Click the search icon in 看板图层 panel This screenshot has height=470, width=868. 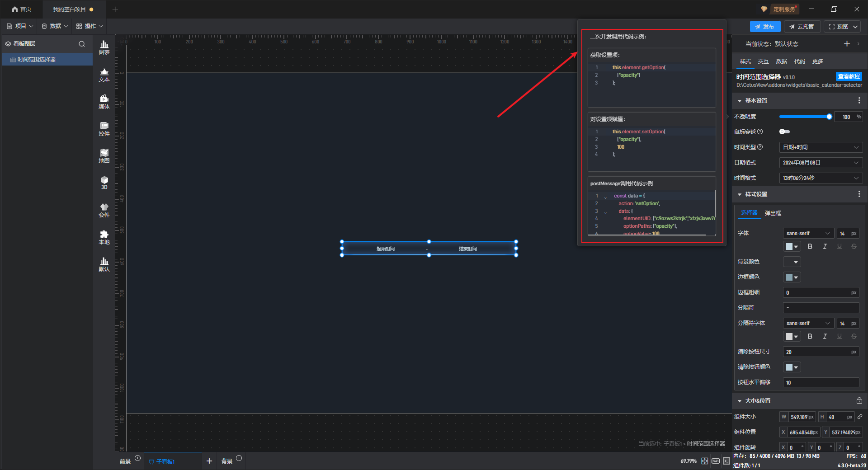tap(82, 44)
